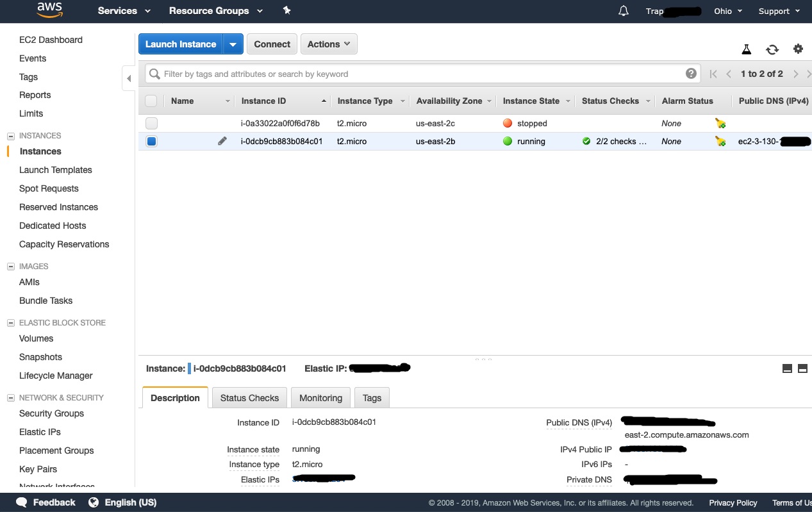Open Placement Groups in sidebar
This screenshot has height=512, width=812.
click(56, 450)
